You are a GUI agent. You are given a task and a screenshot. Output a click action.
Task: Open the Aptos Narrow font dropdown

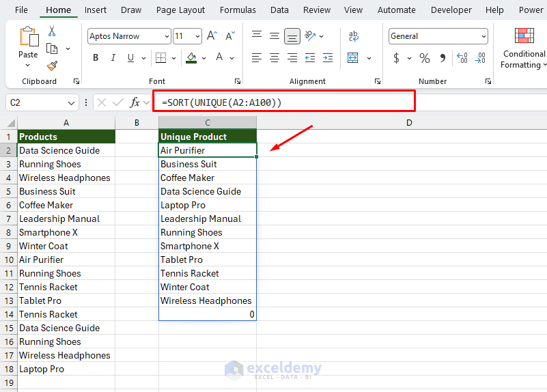pyautogui.click(x=167, y=36)
